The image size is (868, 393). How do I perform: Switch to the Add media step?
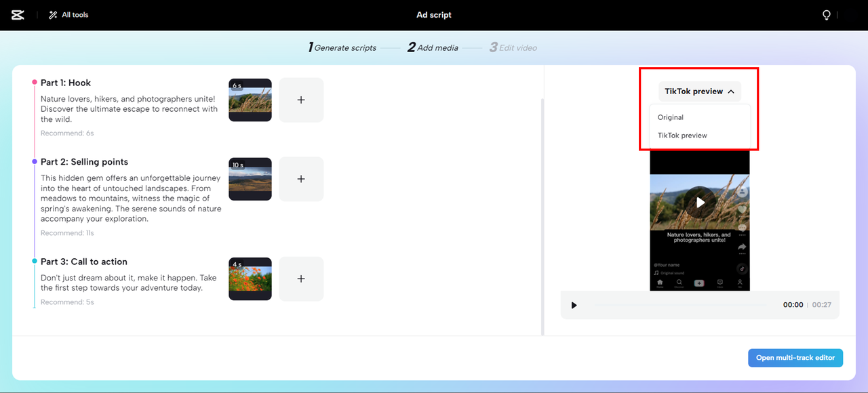pos(433,47)
